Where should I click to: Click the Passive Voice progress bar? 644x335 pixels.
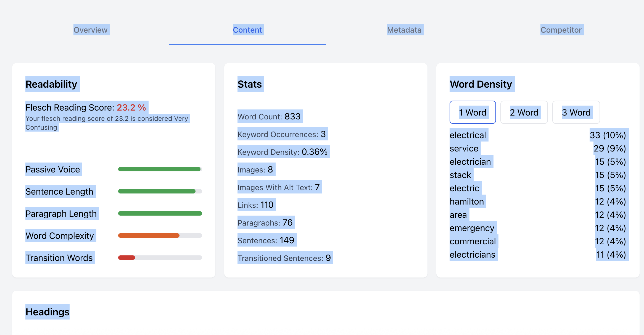click(160, 169)
